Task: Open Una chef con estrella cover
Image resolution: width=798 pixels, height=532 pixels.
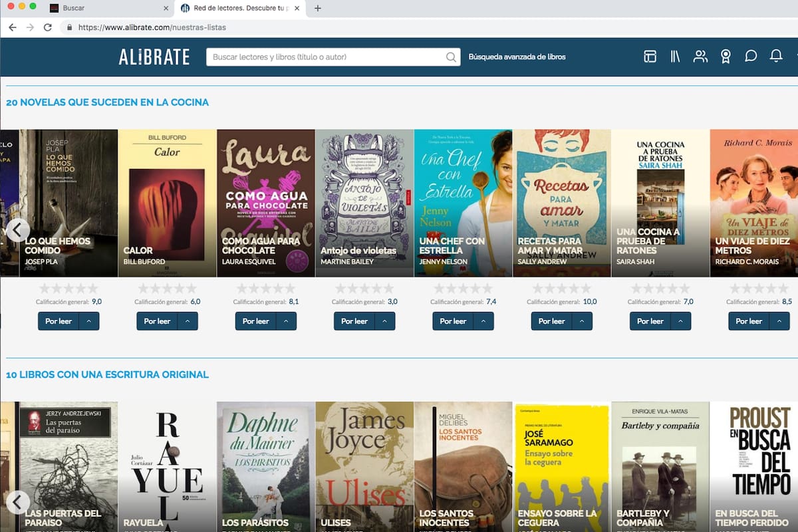Action: 463,203
